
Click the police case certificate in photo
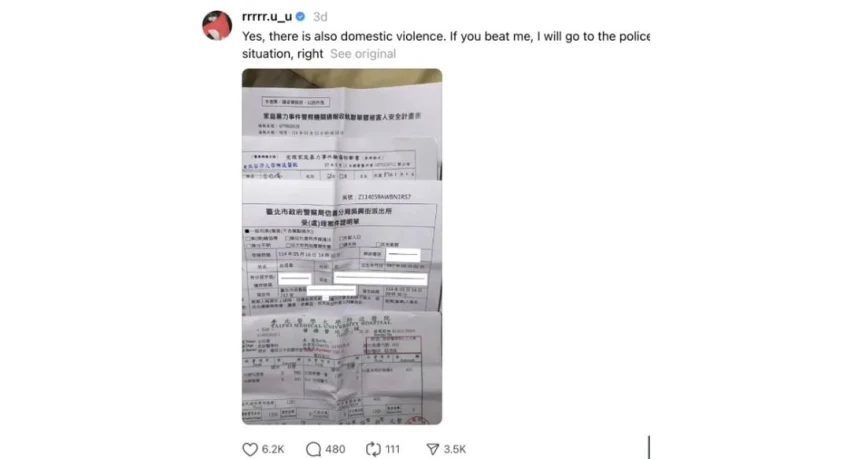coord(342,249)
